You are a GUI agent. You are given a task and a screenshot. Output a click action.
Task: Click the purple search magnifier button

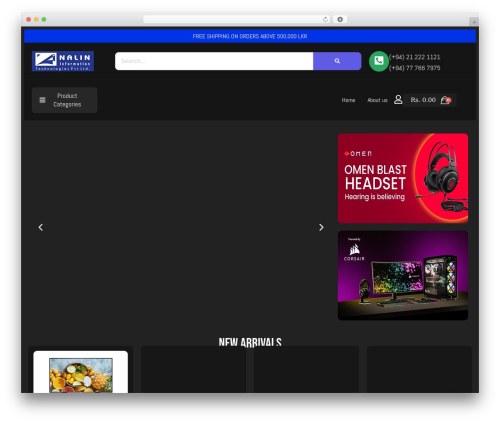(337, 61)
